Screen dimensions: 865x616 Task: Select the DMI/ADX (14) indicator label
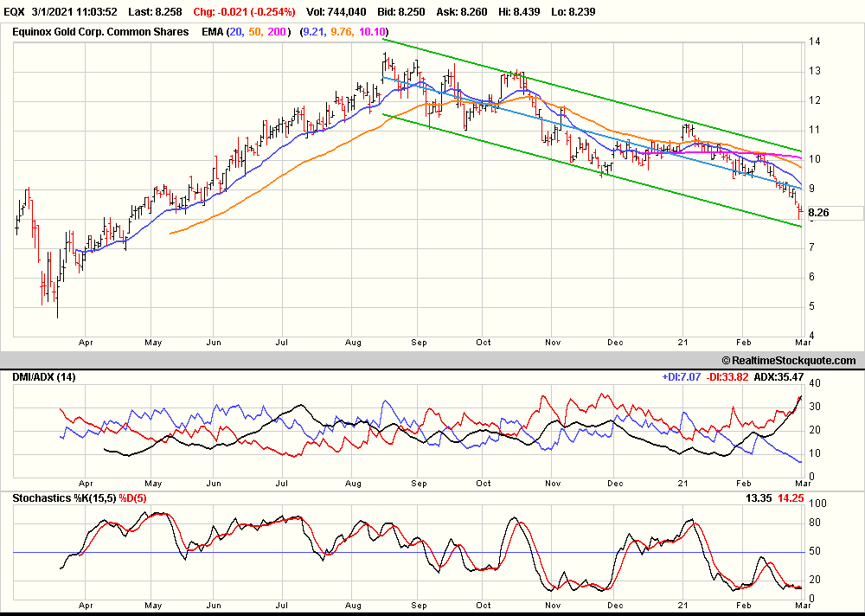[x=45, y=377]
